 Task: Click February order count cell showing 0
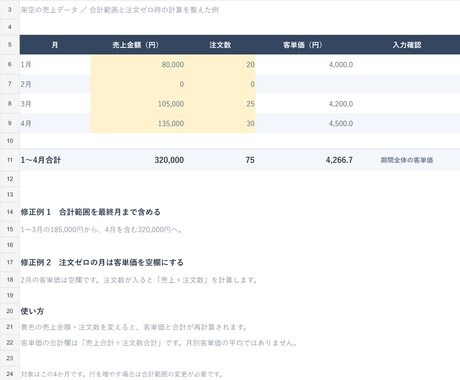coord(220,84)
